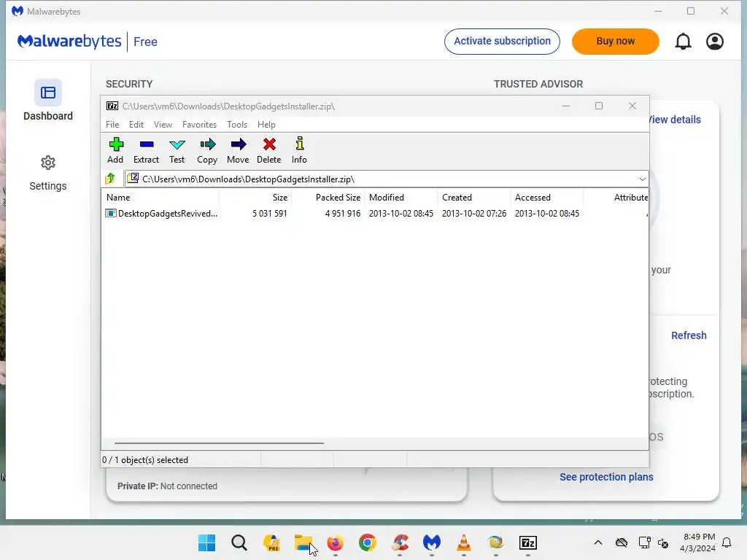The height and width of the screenshot is (560, 747).
Task: Open the muted volume tray icon
Action: pyautogui.click(x=663, y=542)
